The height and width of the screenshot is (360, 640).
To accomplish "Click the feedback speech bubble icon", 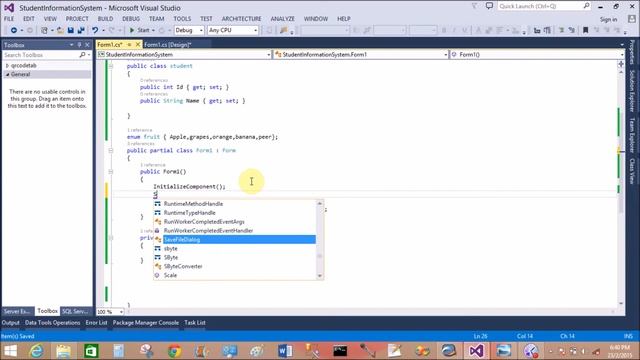I will pos(489,6).
